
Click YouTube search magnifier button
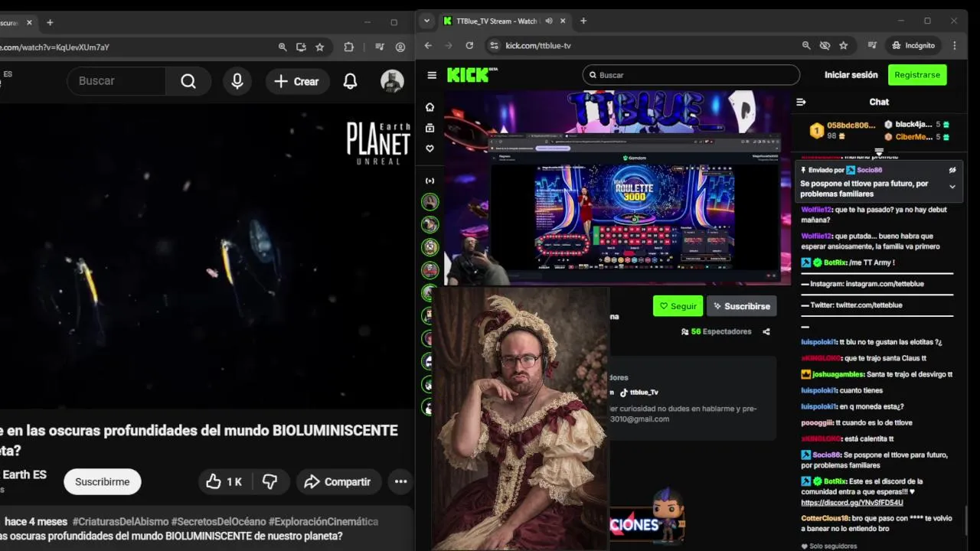click(x=188, y=81)
